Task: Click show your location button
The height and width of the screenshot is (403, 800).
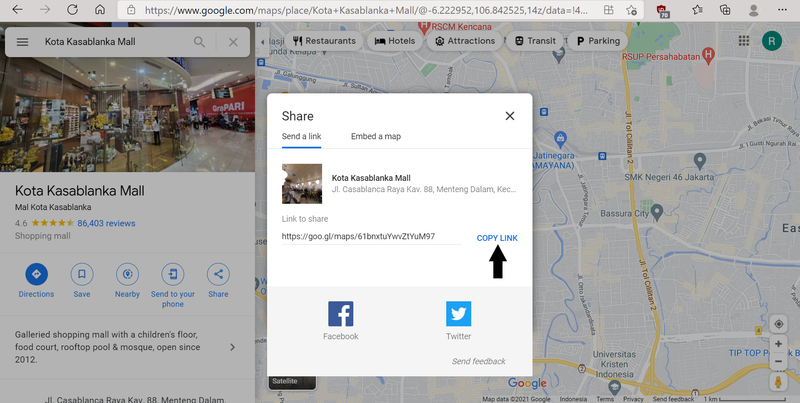Action: click(779, 324)
